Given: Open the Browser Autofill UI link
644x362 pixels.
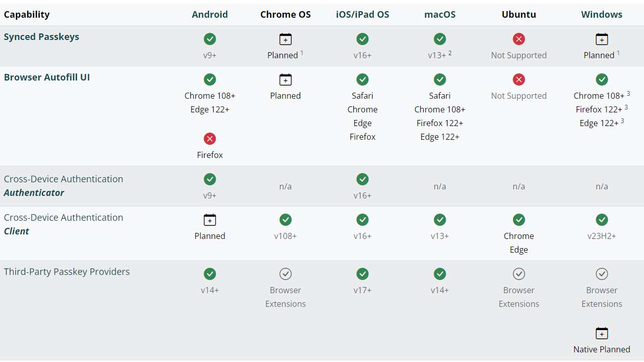Looking at the screenshot, I should [47, 77].
